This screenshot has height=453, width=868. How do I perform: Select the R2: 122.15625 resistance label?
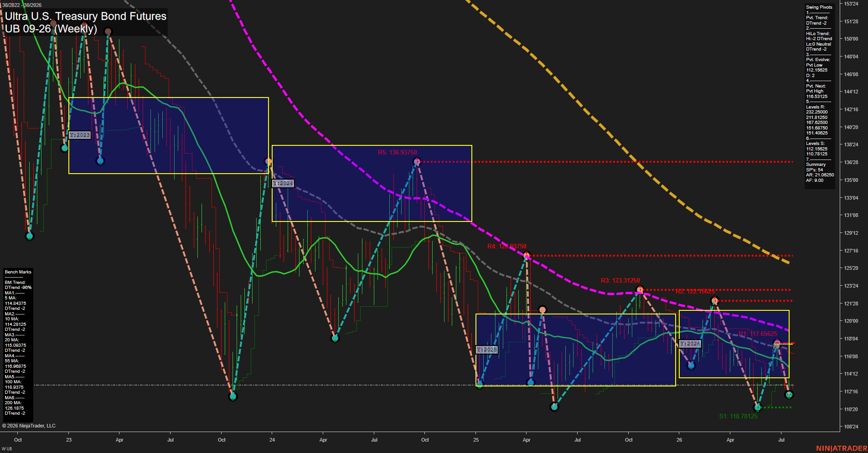(x=695, y=291)
